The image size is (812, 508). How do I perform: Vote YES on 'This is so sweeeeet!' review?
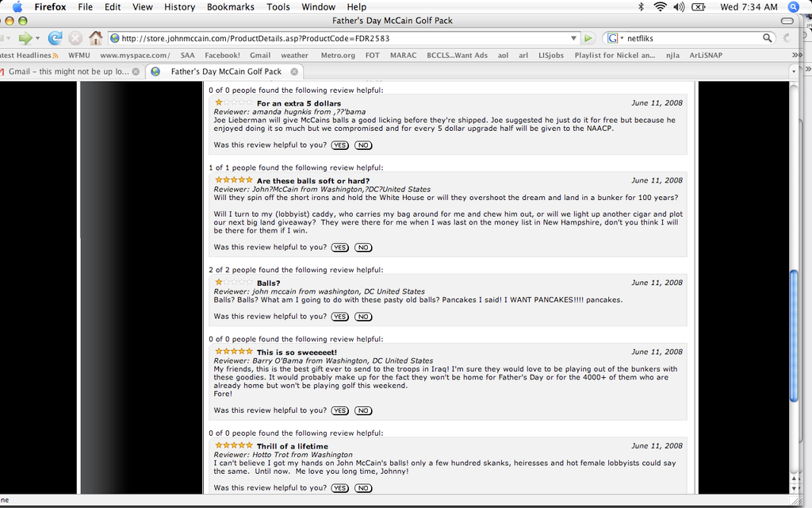coord(339,410)
